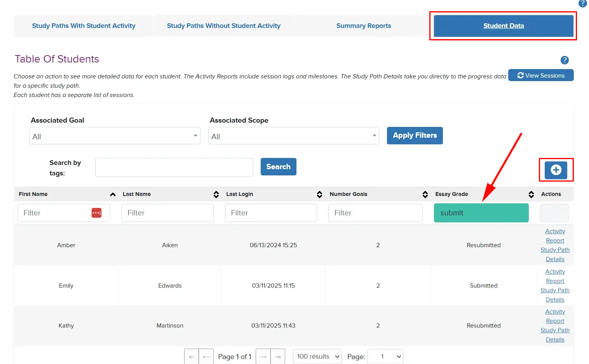The height and width of the screenshot is (364, 589).
Task: Focus the Essay Grade filter field
Action: [481, 213]
